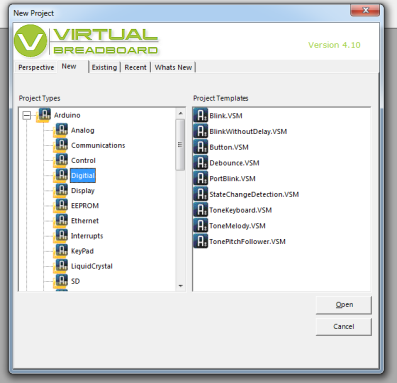Click the Button.VSM template icon
The height and width of the screenshot is (383, 397).
click(x=201, y=147)
